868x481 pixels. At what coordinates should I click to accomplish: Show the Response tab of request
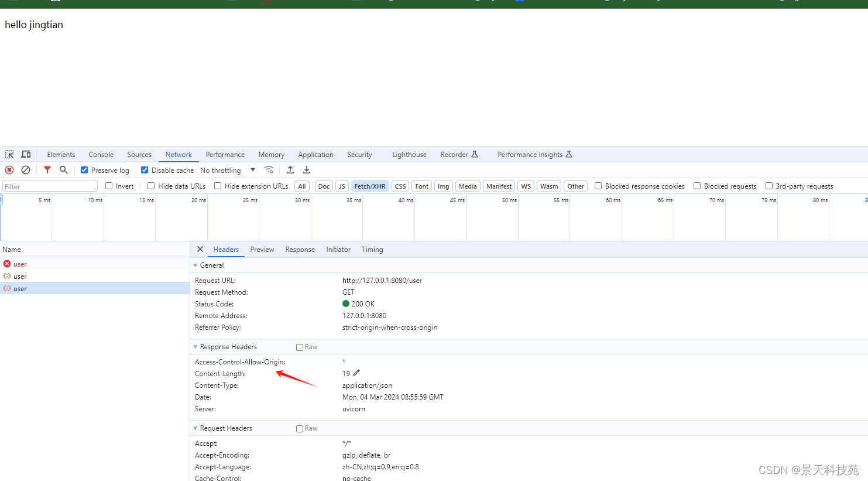[300, 250]
